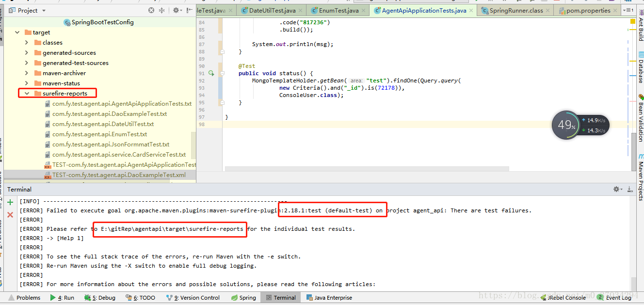This screenshot has width=644, height=305.
Task: Open com.fy.test.agent.api.DateUtilTest.txt file
Action: 99,124
